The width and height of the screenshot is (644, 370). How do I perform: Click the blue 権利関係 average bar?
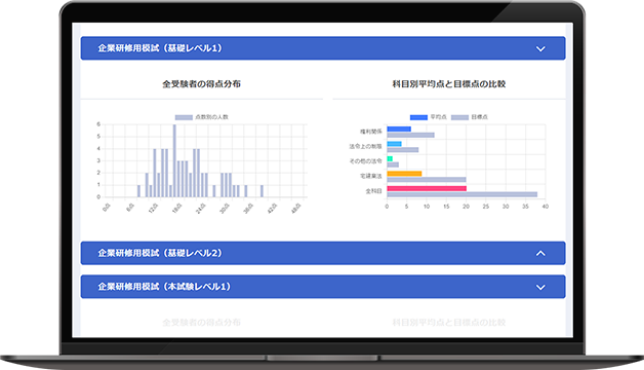(x=399, y=129)
